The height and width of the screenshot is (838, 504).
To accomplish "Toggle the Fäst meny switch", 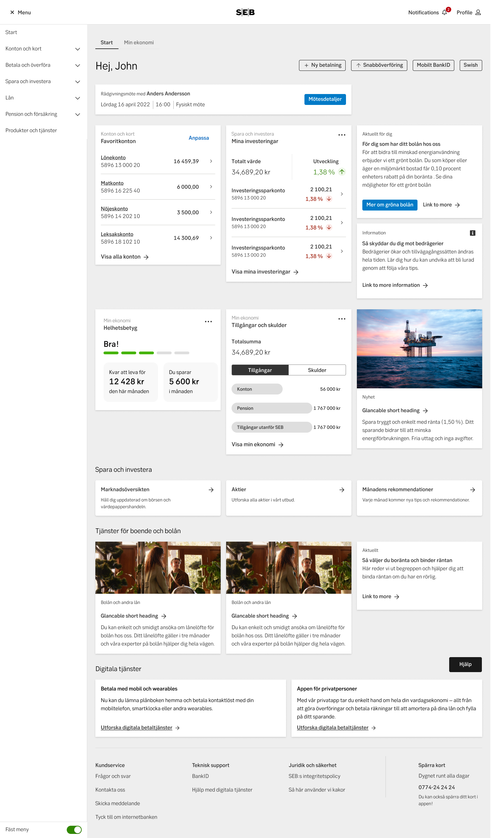I will coord(74,829).
